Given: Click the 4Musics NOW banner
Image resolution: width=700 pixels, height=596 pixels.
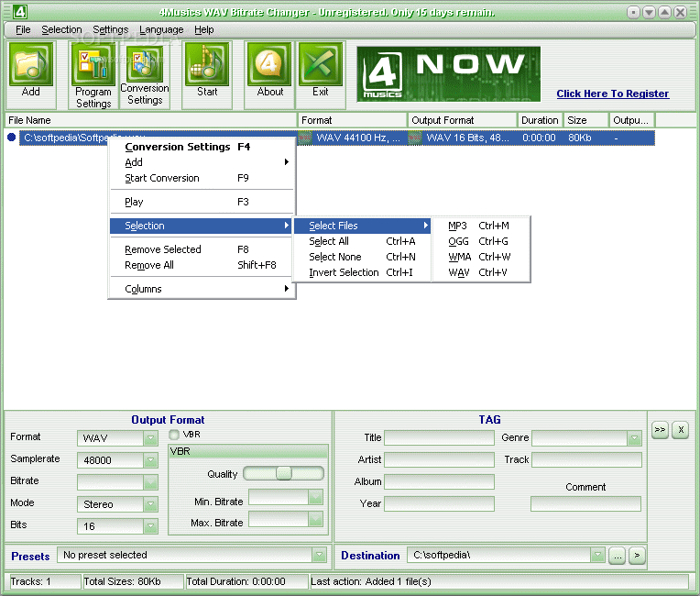Looking at the screenshot, I should tap(448, 74).
